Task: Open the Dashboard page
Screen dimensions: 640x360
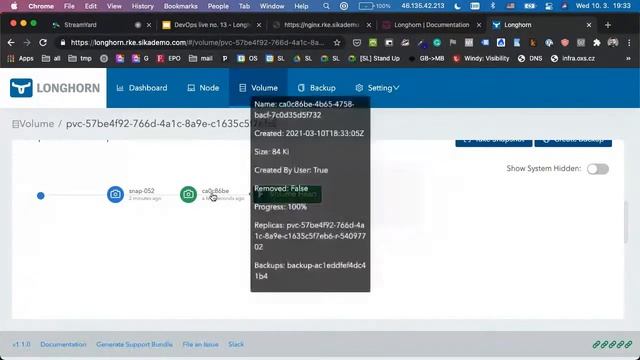Action: pos(142,88)
